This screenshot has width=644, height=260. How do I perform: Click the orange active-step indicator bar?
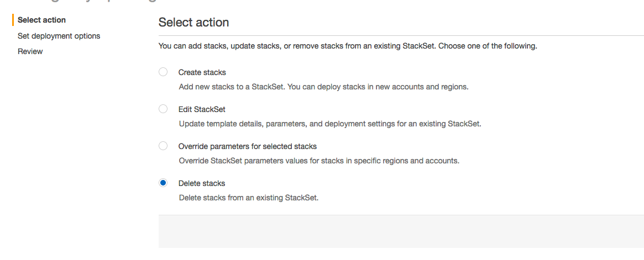pyautogui.click(x=13, y=20)
